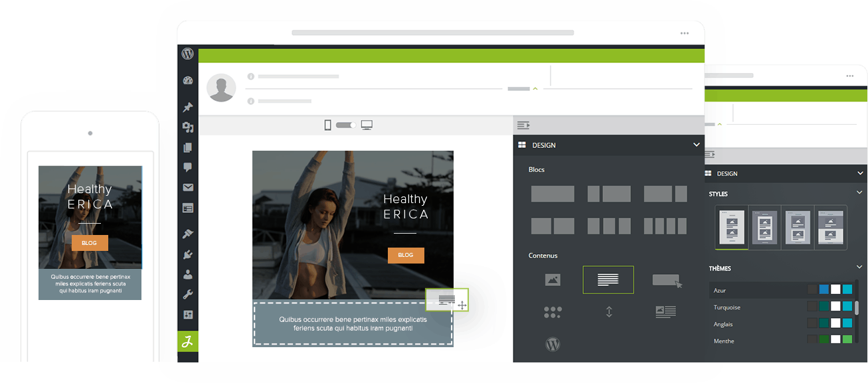Collapse the THÈMES section chevron
Viewport: 868px width, 383px height.
pyautogui.click(x=860, y=268)
